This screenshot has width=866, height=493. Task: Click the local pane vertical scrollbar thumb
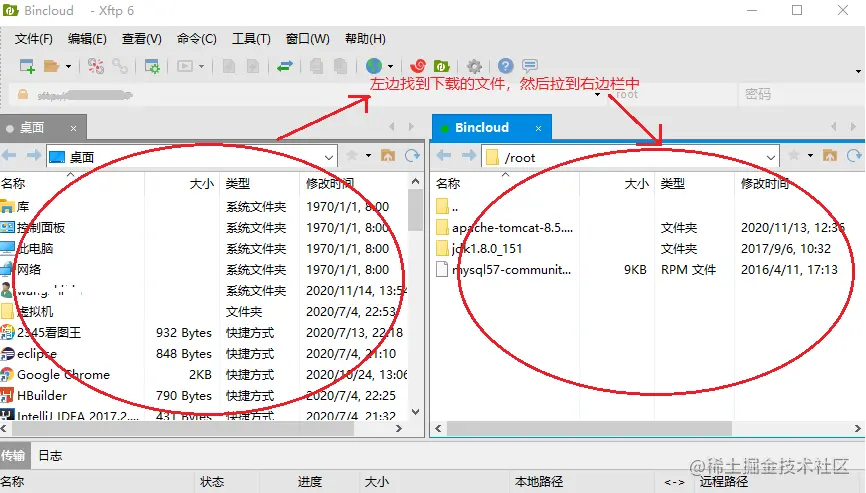pos(415,210)
